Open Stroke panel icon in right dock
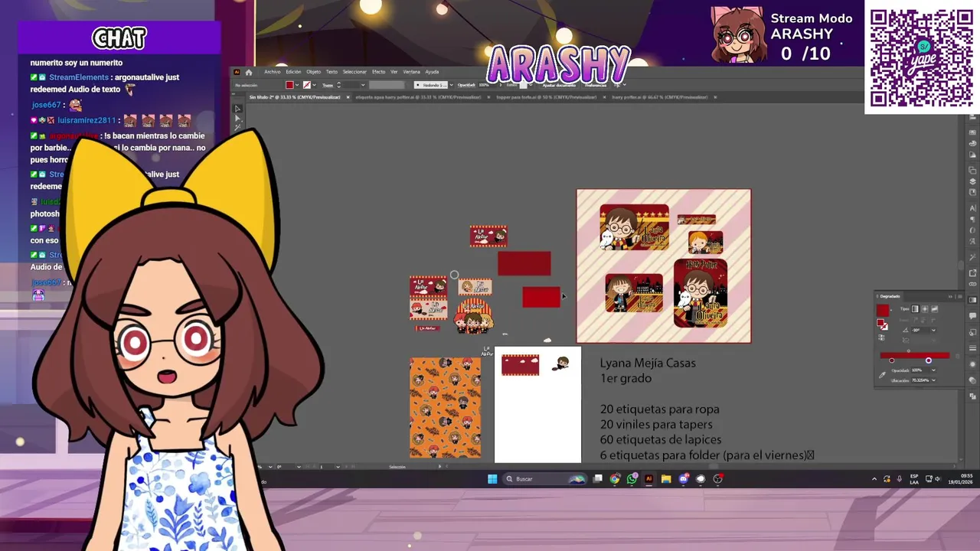 pos(973,350)
